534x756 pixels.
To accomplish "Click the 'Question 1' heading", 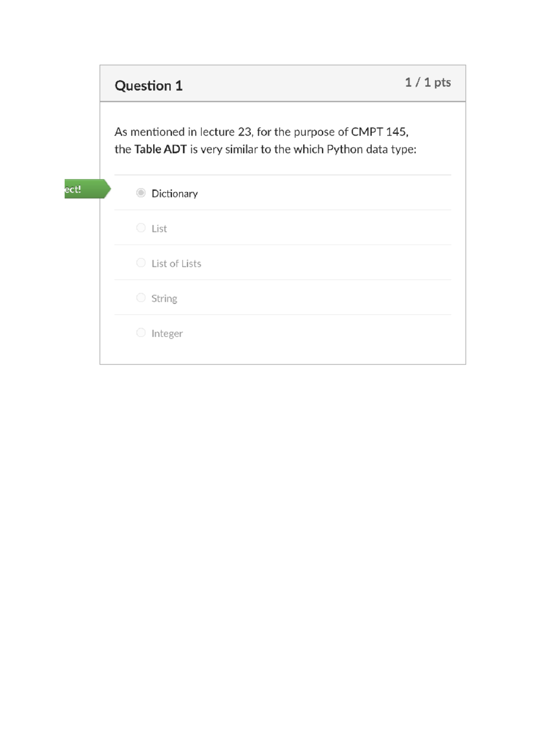I will point(149,85).
